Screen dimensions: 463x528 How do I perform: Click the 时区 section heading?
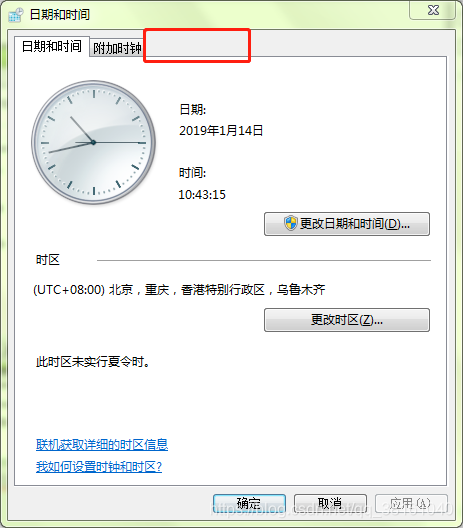coord(48,260)
